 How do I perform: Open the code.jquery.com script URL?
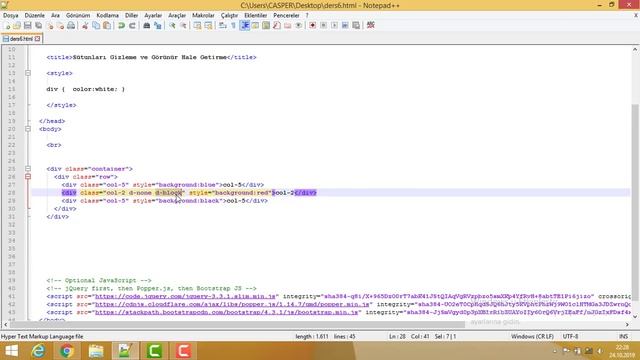(x=185, y=296)
